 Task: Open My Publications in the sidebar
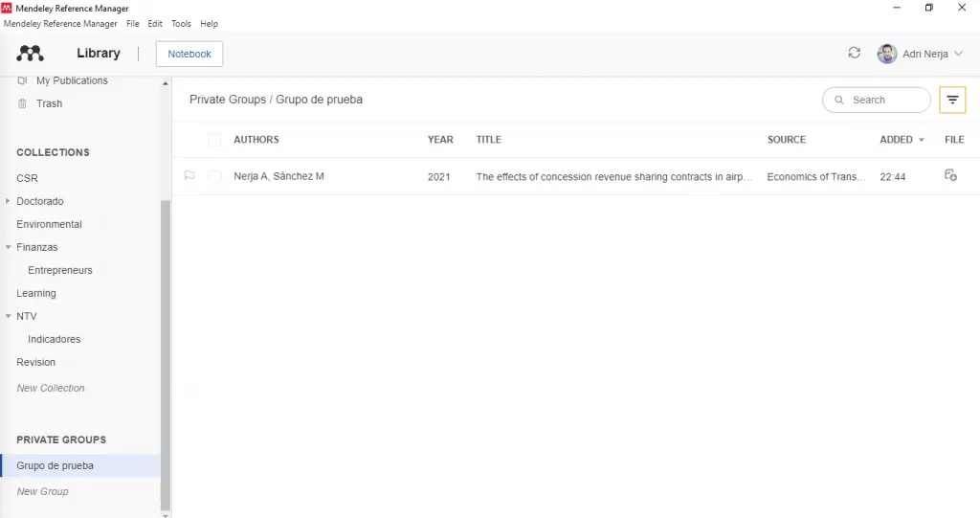click(72, 80)
